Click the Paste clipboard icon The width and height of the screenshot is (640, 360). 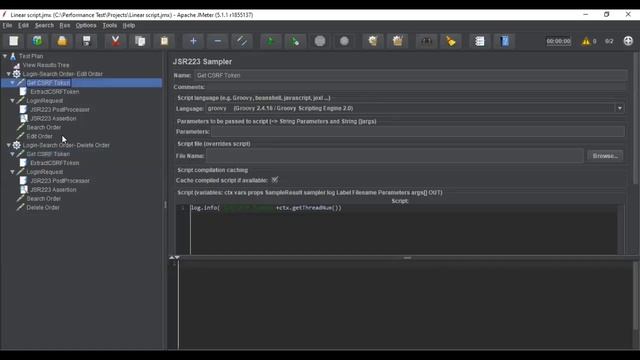164,41
